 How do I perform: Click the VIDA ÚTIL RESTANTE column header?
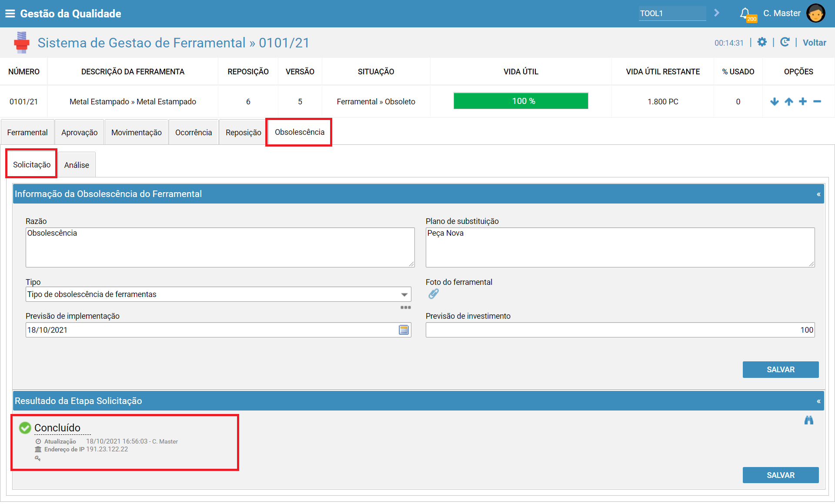pos(663,72)
